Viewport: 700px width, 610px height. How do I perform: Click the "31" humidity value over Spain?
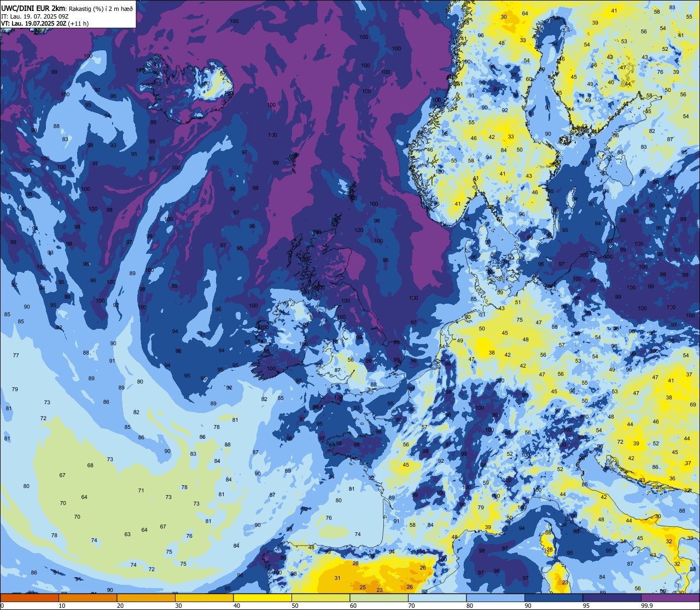[337, 578]
